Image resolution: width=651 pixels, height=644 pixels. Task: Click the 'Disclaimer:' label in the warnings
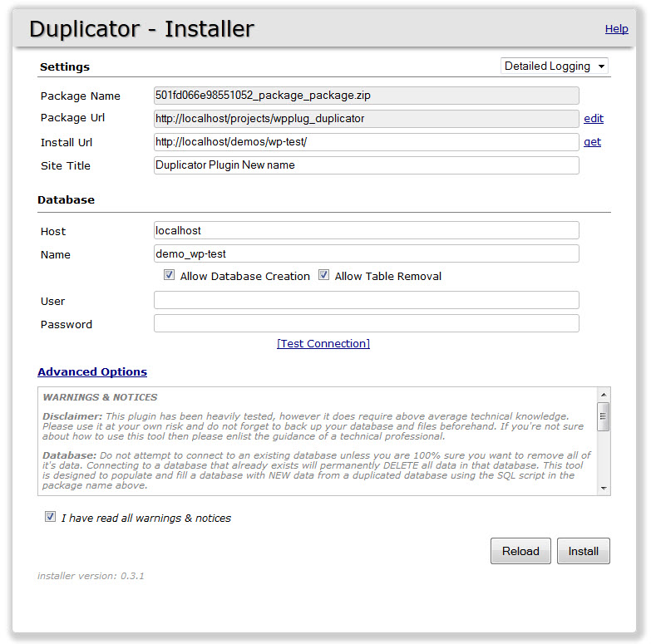click(x=72, y=416)
